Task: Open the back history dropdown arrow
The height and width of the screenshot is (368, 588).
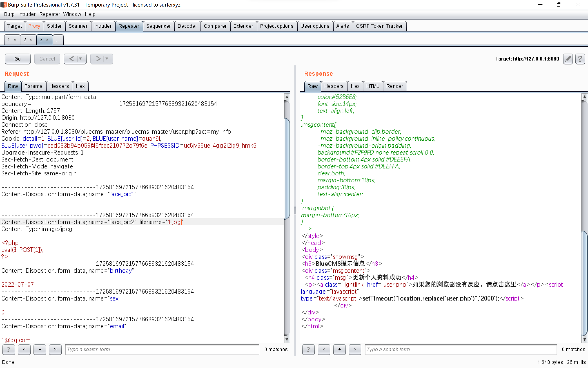Action: [80, 59]
